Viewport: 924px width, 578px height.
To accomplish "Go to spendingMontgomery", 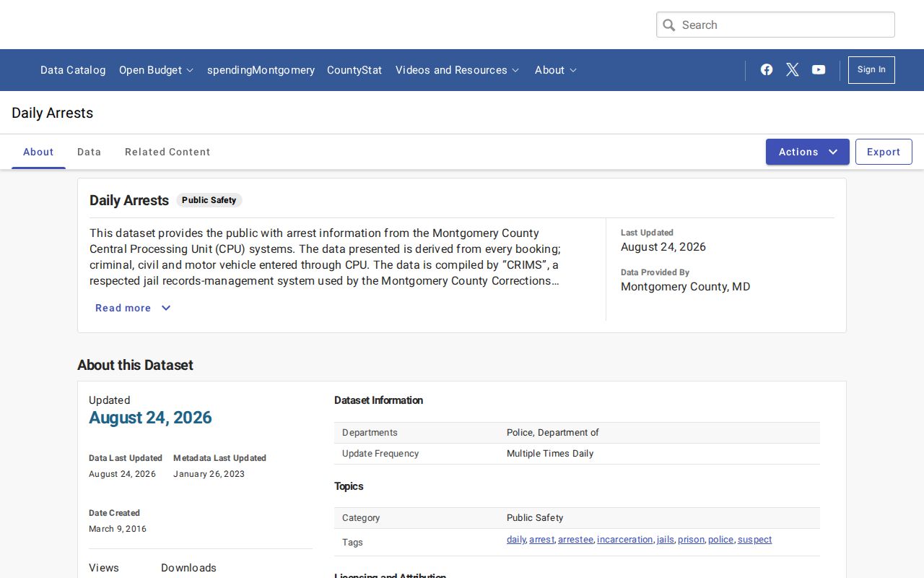I will 261,70.
